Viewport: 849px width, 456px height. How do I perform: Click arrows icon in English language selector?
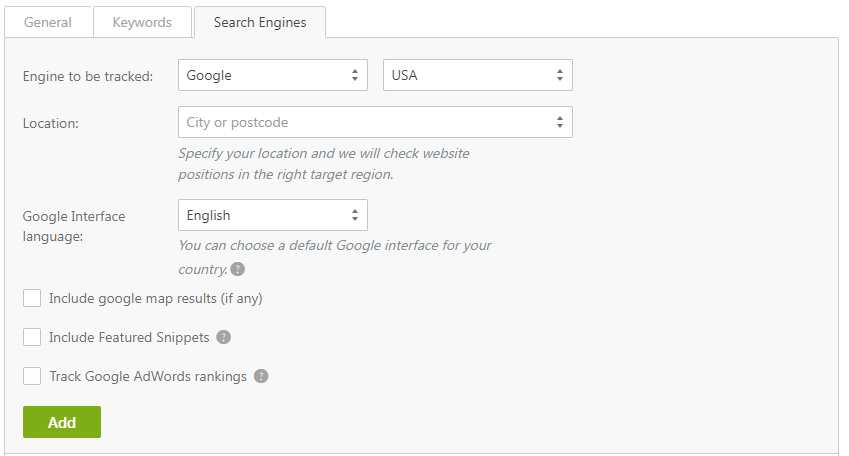click(x=355, y=215)
